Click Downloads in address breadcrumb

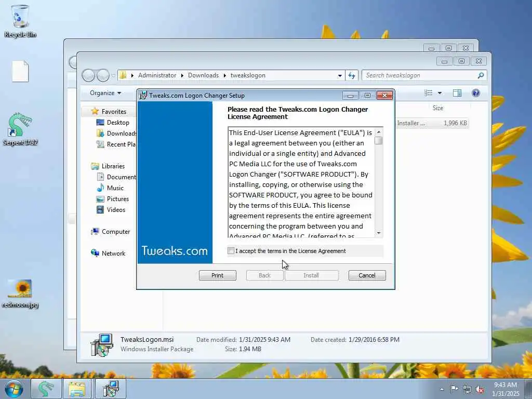pos(203,75)
